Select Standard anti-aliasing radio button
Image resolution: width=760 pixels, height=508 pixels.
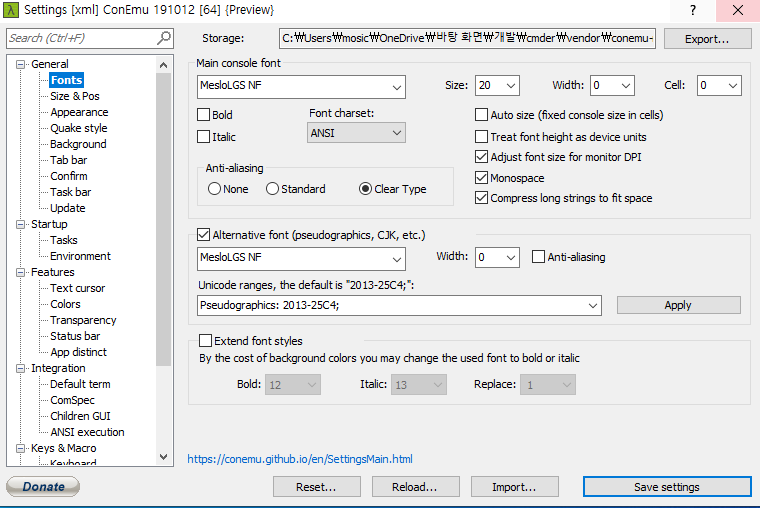(272, 189)
